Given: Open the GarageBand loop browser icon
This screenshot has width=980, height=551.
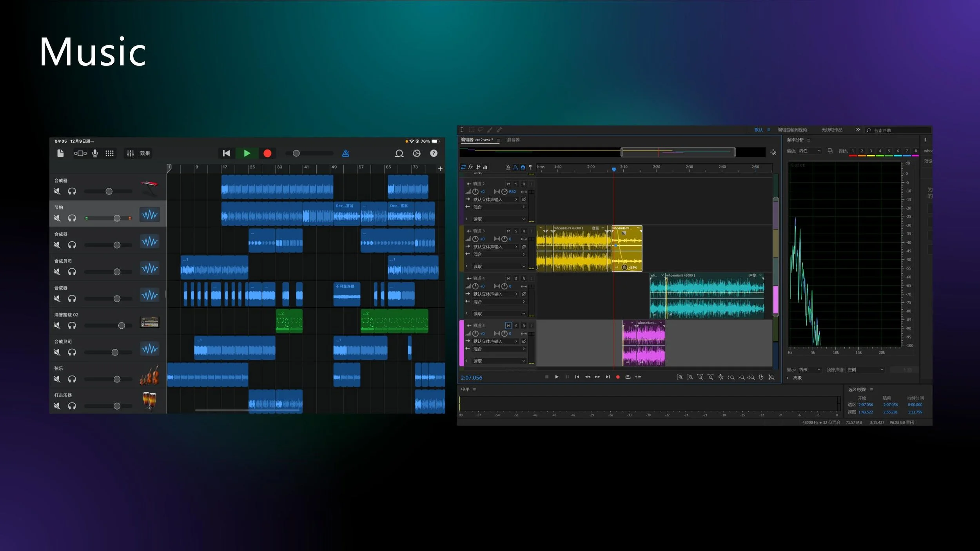Looking at the screenshot, I should [399, 153].
